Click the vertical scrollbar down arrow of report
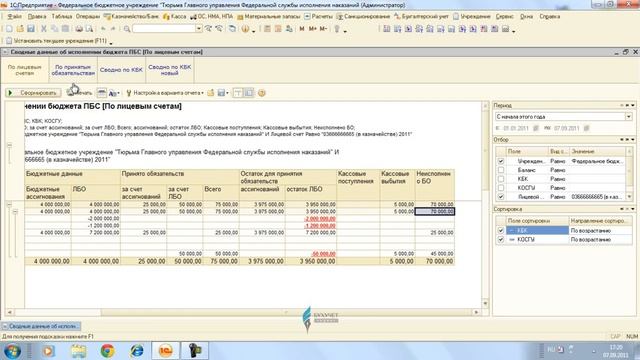Screen dimensions: 640x360 (x=485, y=303)
